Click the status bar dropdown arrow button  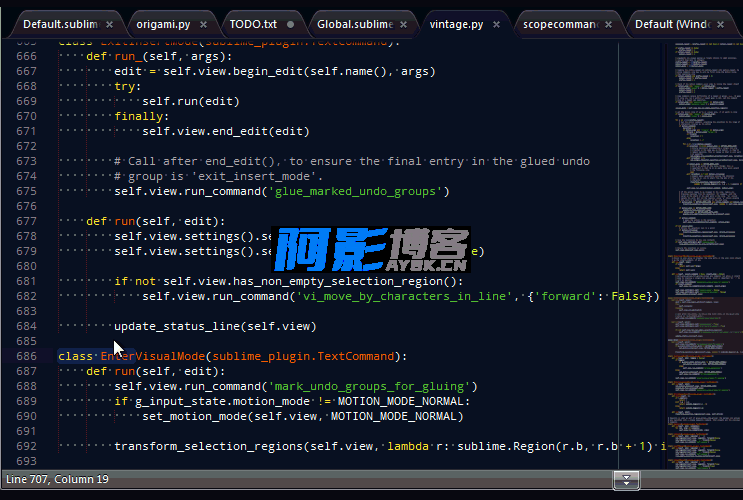pos(626,480)
